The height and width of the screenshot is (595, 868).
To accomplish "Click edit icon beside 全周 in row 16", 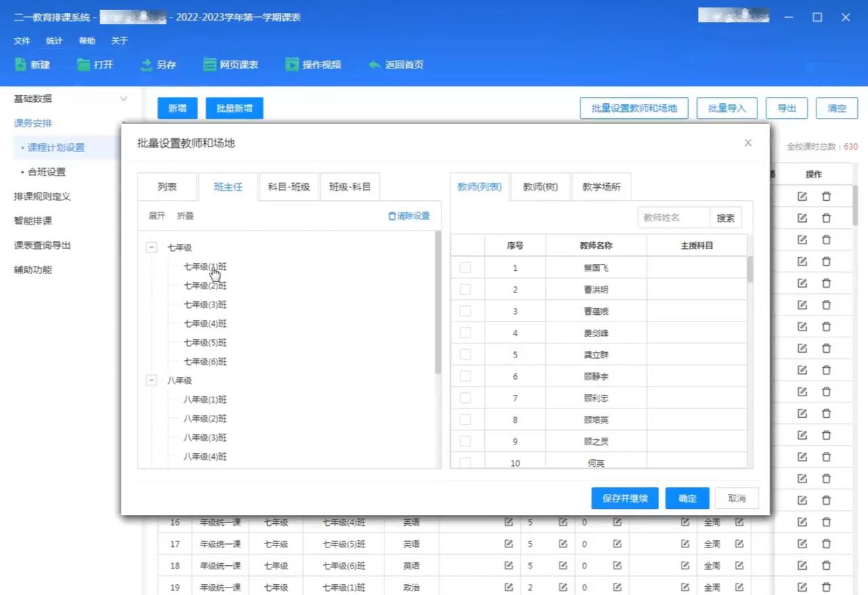I will click(x=739, y=522).
